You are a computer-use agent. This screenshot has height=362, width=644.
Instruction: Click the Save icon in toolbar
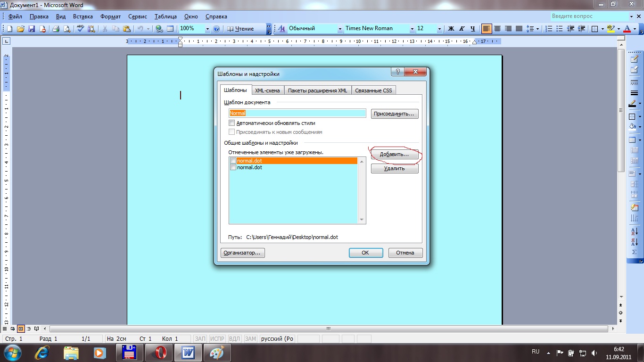coord(32,29)
